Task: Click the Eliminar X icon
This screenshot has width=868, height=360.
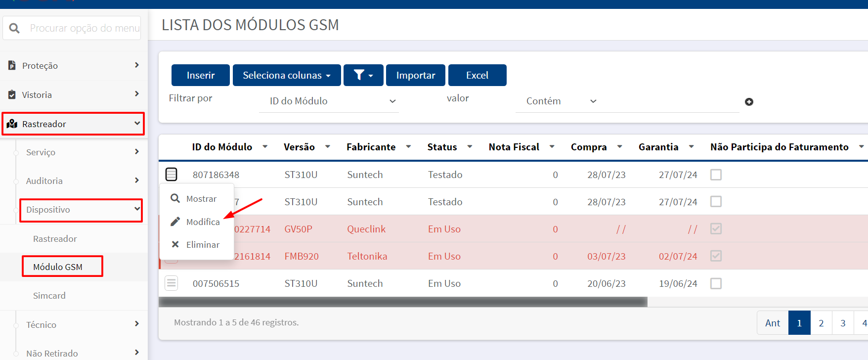Action: [175, 244]
